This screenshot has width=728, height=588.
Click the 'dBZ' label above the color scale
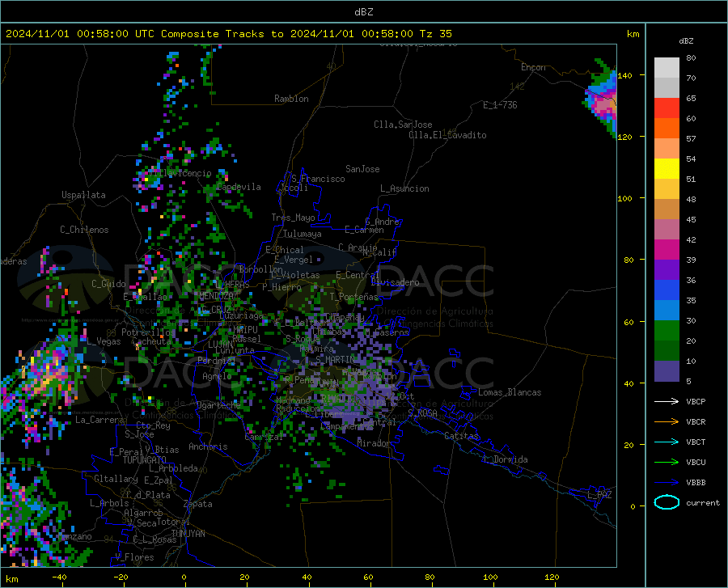pyautogui.click(x=686, y=40)
